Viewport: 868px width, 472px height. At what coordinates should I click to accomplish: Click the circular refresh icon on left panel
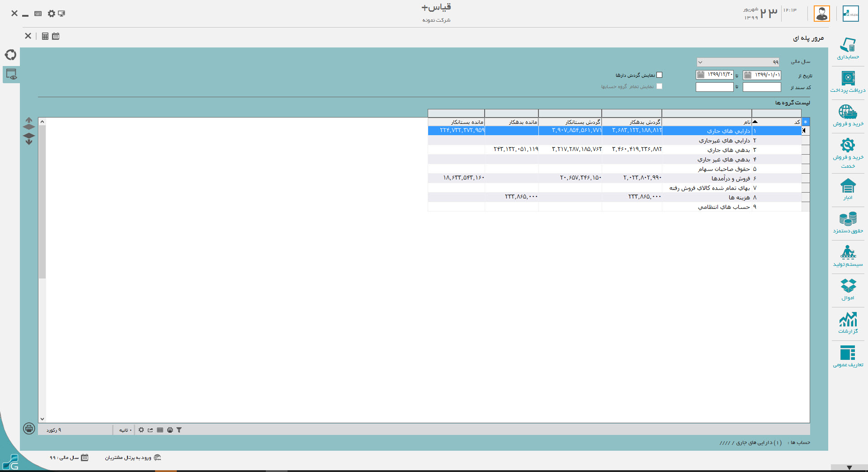[x=10, y=55]
